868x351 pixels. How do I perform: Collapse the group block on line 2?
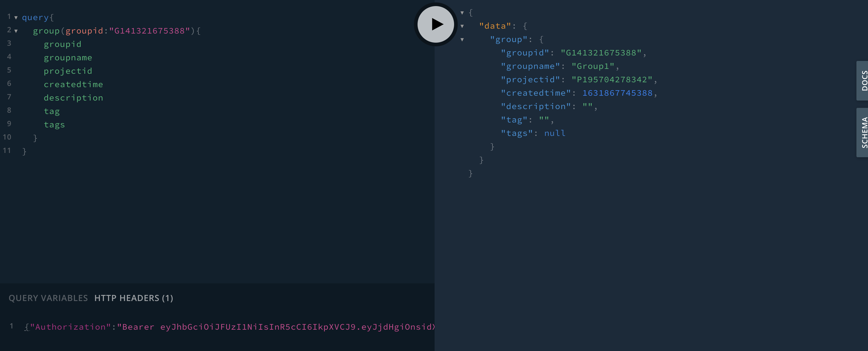(x=16, y=31)
